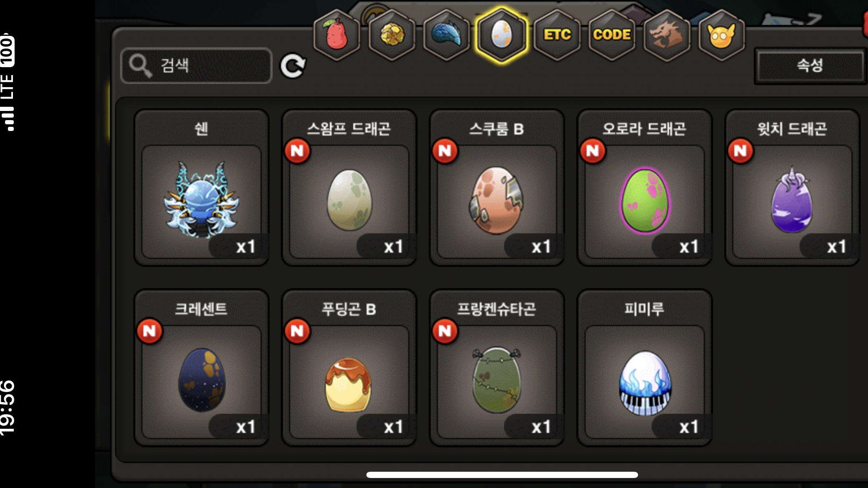868x488 pixels.
Task: Pick the 푸딩곤 B pudding egg
Action: (x=349, y=368)
